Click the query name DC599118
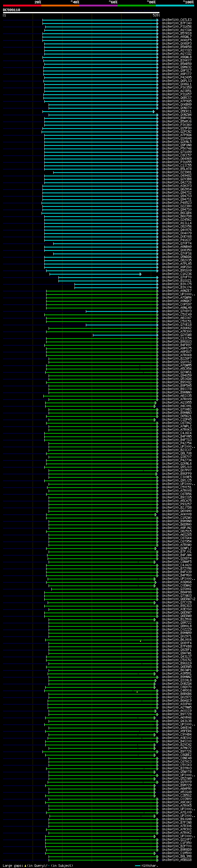 11,10
